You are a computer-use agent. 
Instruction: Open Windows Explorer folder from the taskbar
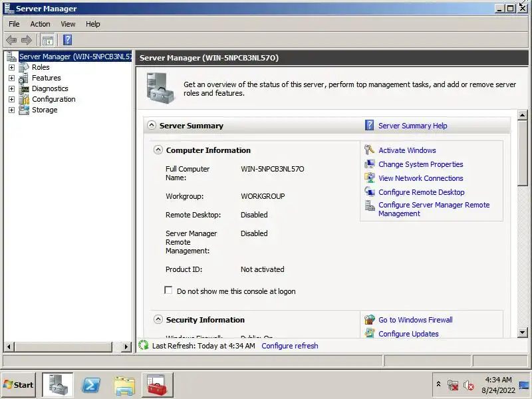click(x=124, y=386)
